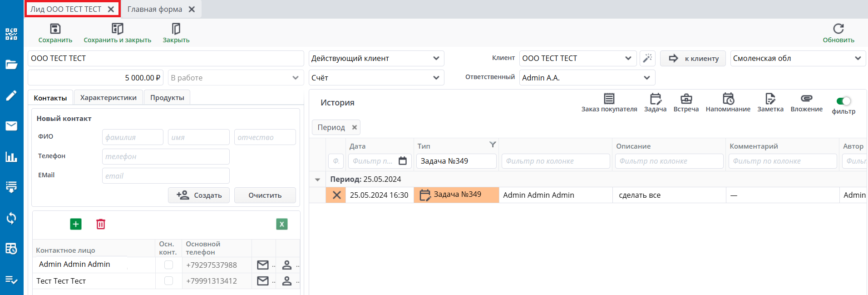Check main contact box for Admin Admin Admin

(x=168, y=265)
